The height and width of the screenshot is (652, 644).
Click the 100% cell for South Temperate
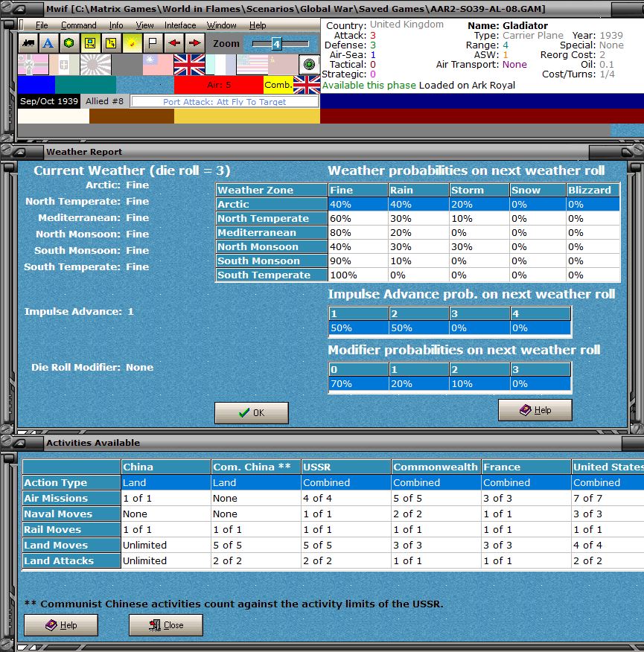tap(358, 275)
